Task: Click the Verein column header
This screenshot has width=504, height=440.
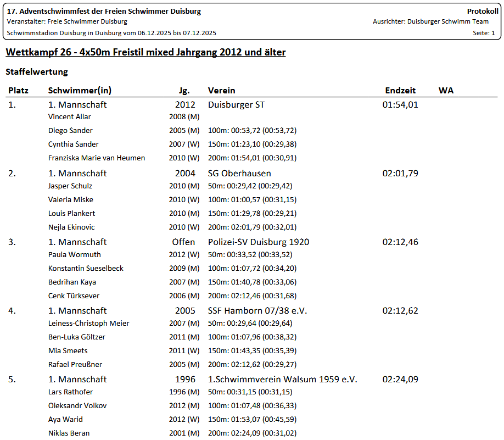Action: pyautogui.click(x=221, y=91)
